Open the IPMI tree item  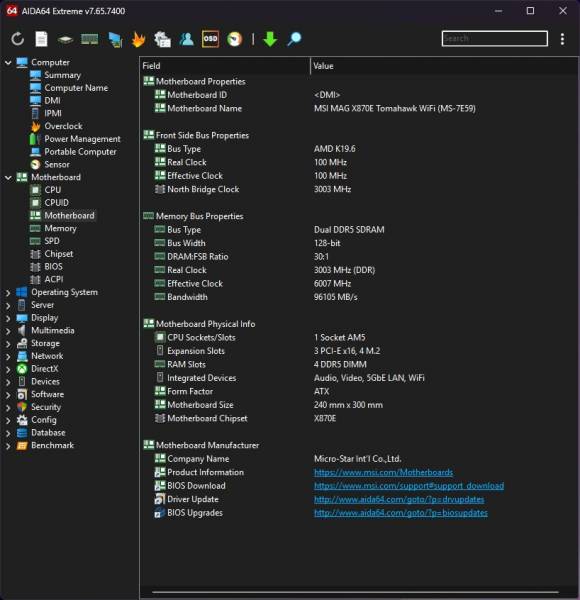53,113
